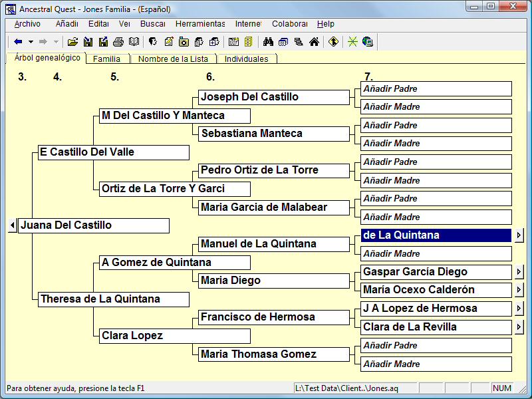Open back-history dropdown arrow beside blue arrow
The width and height of the screenshot is (532, 399).
click(31, 42)
